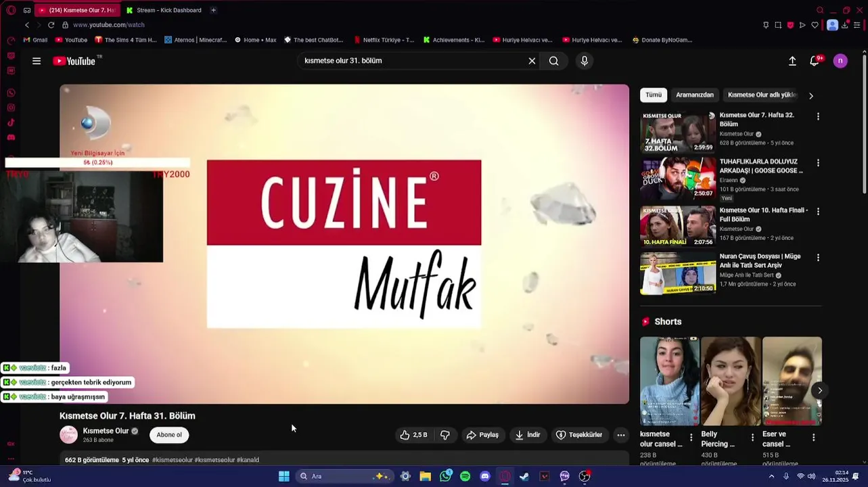Open Steam from the taskbar
The height and width of the screenshot is (487, 868).
coord(524,476)
